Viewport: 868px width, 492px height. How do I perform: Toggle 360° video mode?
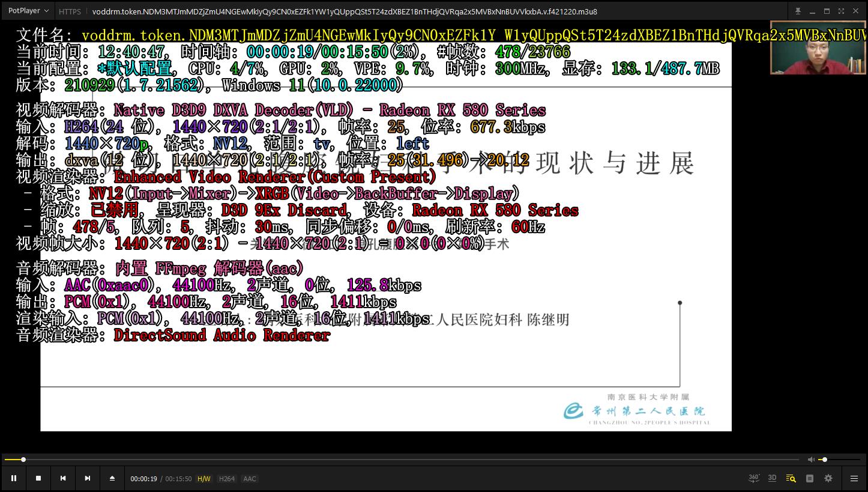[x=754, y=478]
